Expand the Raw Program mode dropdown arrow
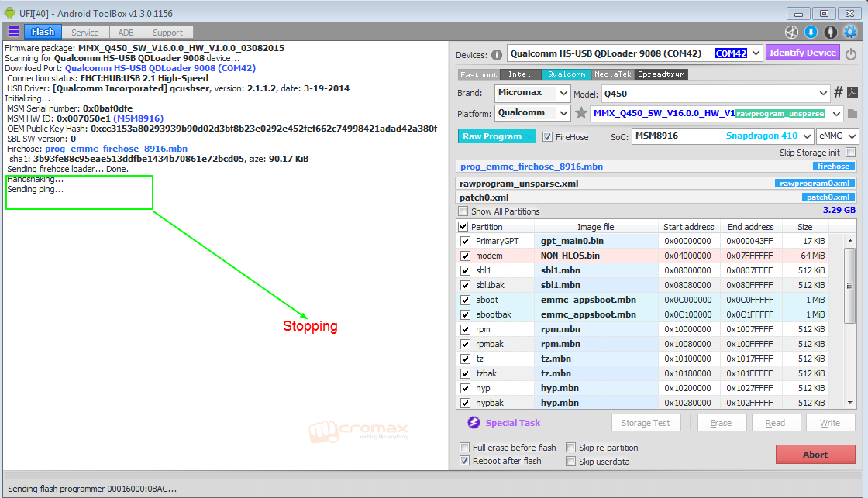The width and height of the screenshot is (868, 498). [x=530, y=136]
